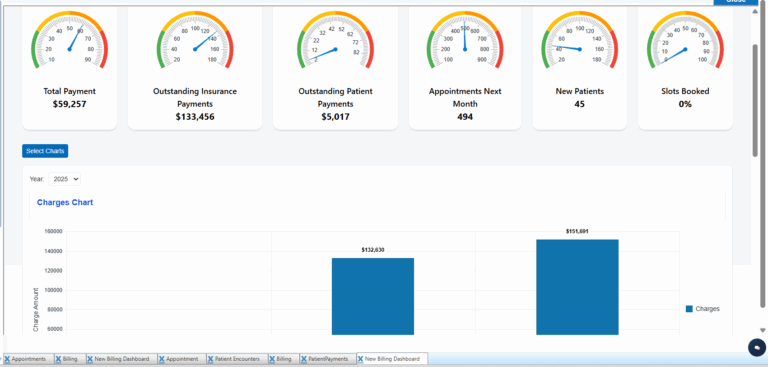Click the Charges legend label
Viewport: 768px width, 367px height.
click(707, 309)
